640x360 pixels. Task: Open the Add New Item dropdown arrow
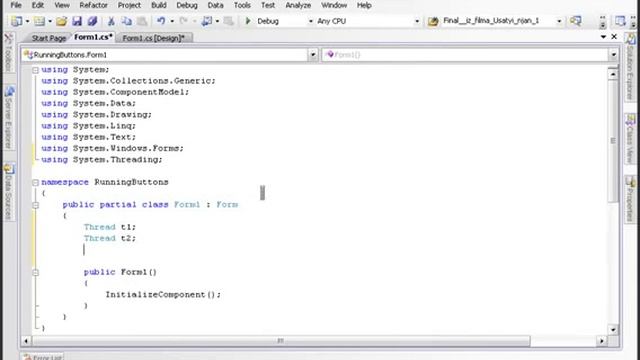click(50, 21)
